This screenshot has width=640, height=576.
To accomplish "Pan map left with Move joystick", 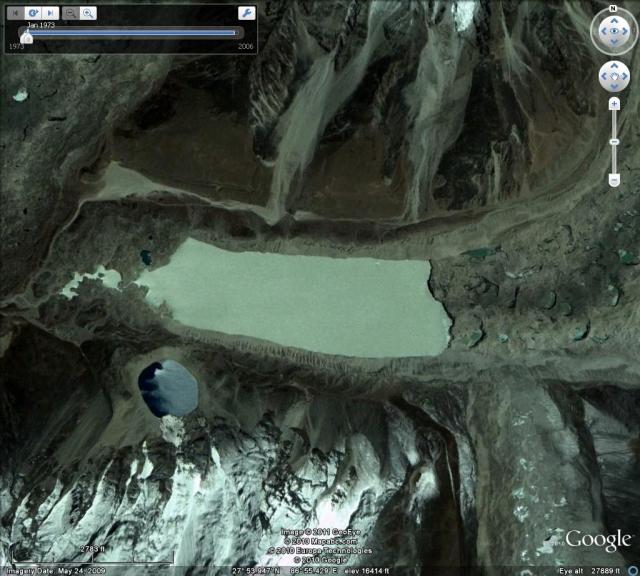I will click(602, 77).
